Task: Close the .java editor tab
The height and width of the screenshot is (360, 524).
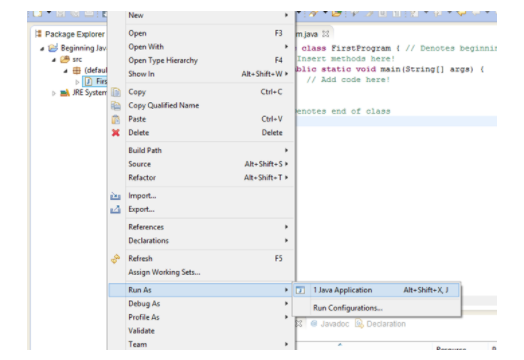Action: click(325, 34)
